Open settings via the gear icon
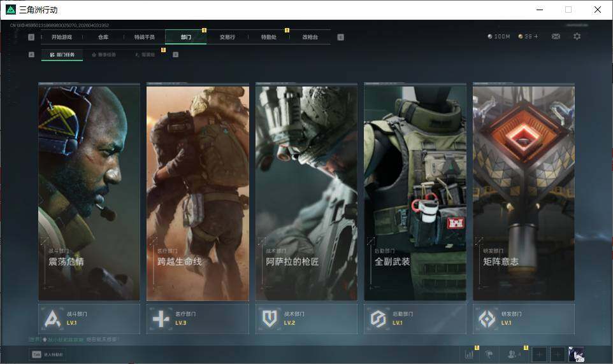The height and width of the screenshot is (364, 613). [x=577, y=36]
